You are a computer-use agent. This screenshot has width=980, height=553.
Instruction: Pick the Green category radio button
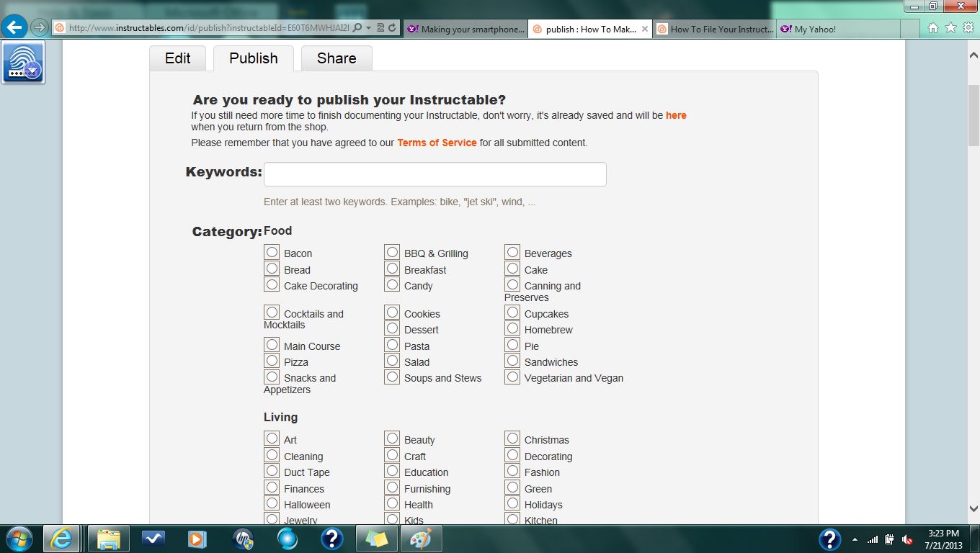[x=512, y=487]
